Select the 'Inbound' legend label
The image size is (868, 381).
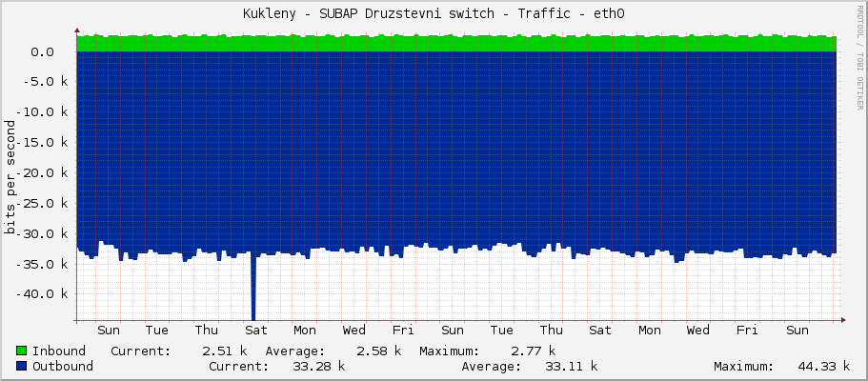pyautogui.click(x=59, y=351)
